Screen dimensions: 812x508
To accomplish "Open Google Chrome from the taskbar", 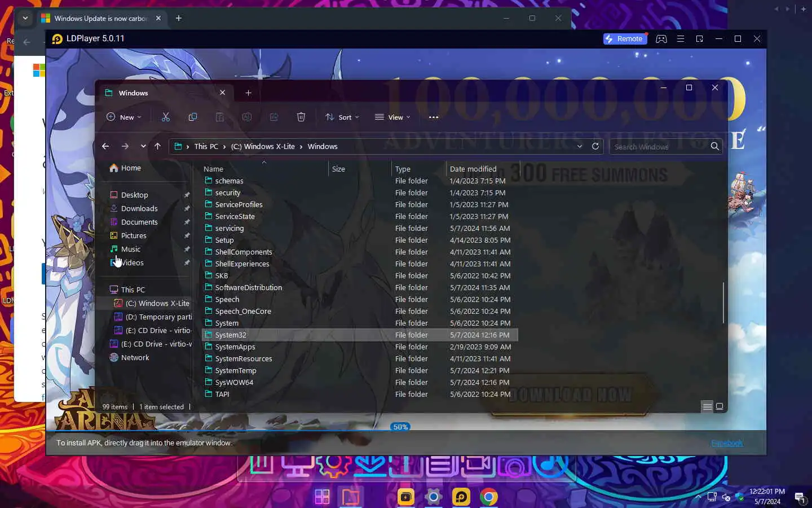I will click(489, 497).
